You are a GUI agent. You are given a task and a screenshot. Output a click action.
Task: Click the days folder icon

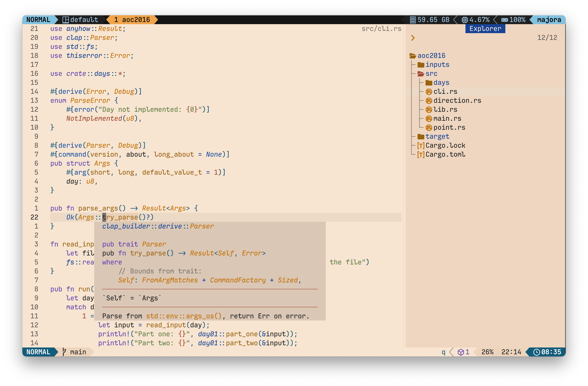click(429, 83)
